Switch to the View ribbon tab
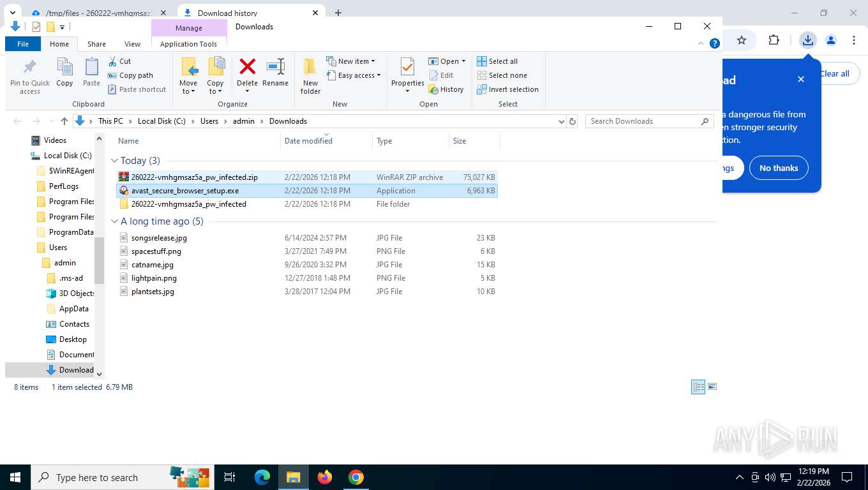The image size is (868, 490). point(132,44)
